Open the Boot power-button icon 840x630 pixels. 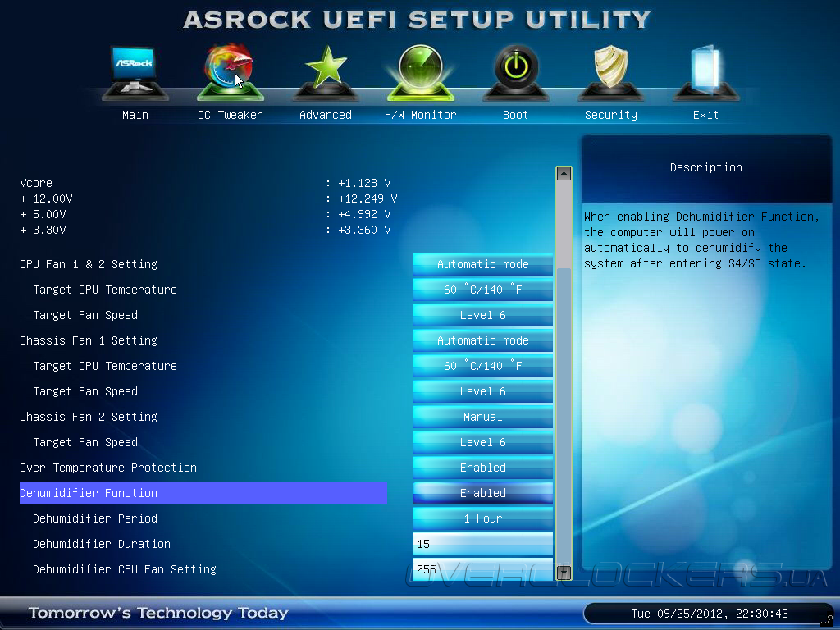point(516,73)
